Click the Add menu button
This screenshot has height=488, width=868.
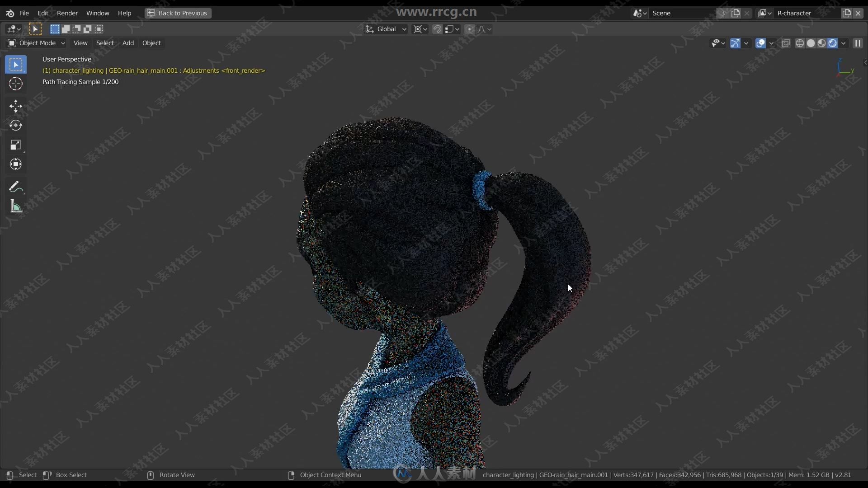(127, 42)
